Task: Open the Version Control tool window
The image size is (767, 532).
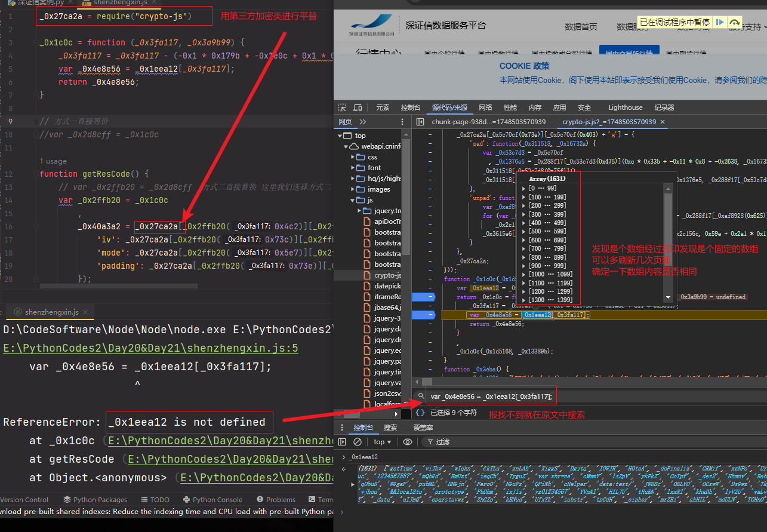Action: (24, 500)
